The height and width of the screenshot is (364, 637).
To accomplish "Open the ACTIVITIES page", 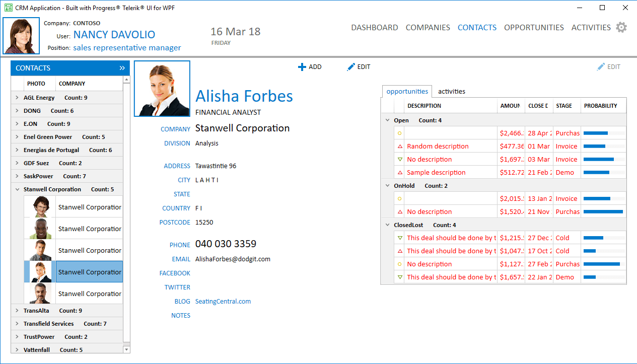I will pyautogui.click(x=591, y=28).
